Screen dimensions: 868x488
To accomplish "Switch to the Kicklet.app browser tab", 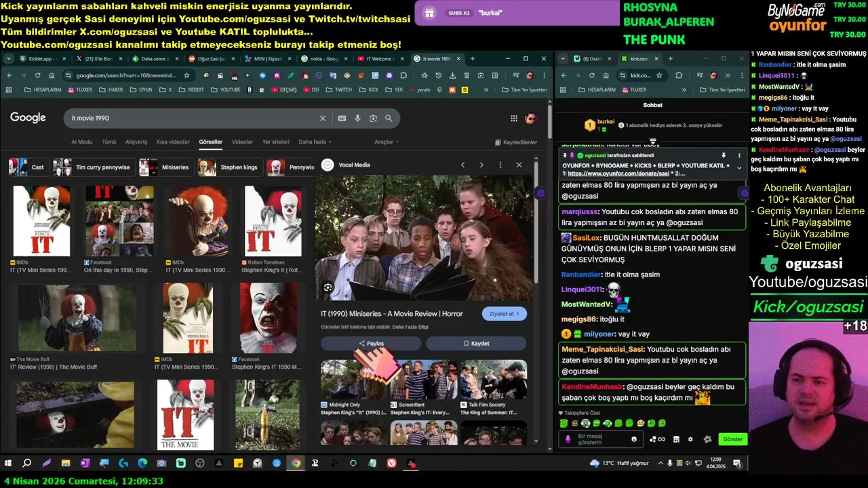I will pos(41,59).
